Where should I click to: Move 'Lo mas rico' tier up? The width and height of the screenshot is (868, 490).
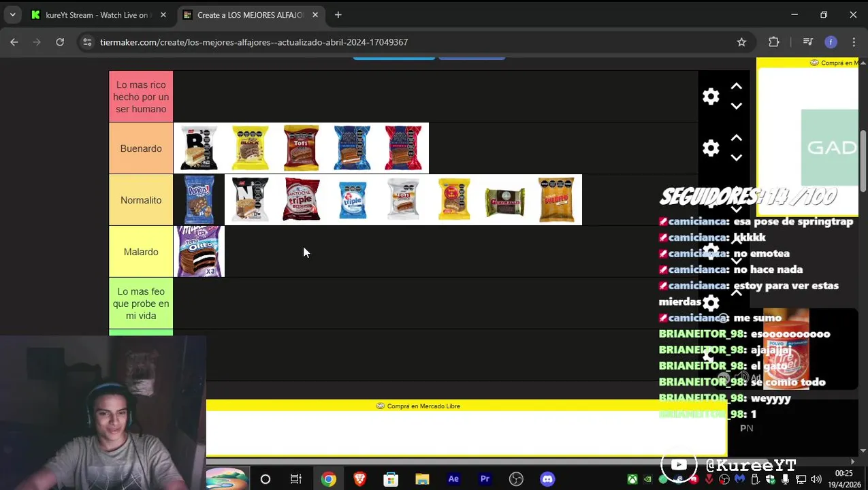(x=736, y=86)
